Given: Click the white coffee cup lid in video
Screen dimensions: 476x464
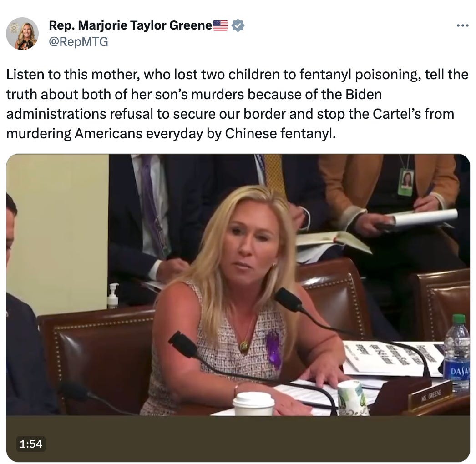Looking at the screenshot, I should pos(253,399).
